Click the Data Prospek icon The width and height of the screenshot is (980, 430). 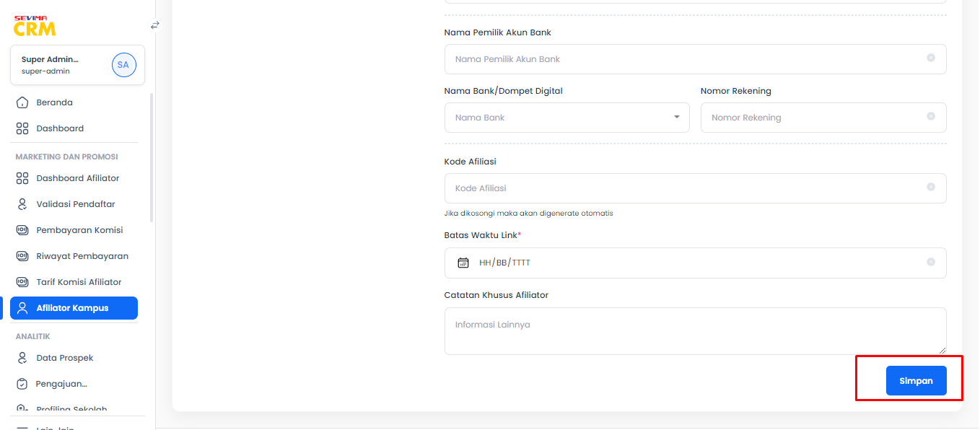(22, 358)
